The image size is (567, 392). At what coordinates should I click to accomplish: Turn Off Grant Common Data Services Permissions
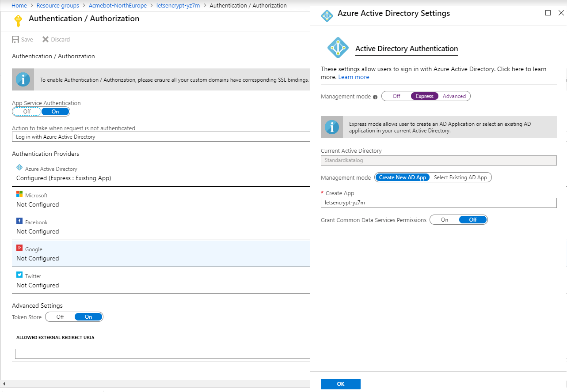click(x=473, y=220)
